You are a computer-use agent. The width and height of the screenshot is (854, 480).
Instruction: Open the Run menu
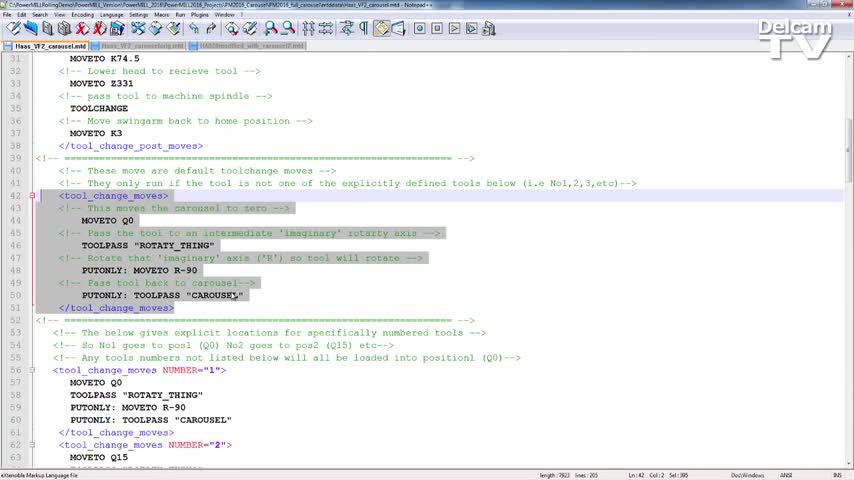point(180,15)
